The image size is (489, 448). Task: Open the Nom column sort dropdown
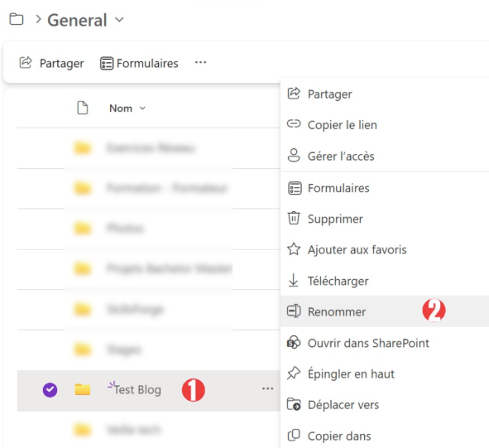[x=142, y=108]
